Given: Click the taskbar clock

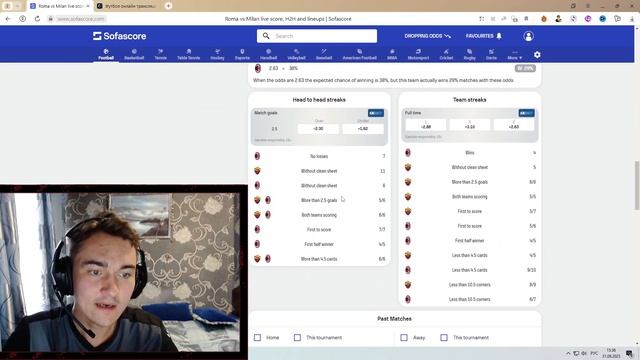Looking at the screenshot, I should [x=611, y=353].
